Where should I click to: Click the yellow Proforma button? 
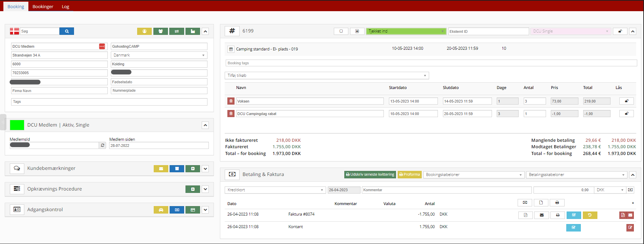(410, 175)
